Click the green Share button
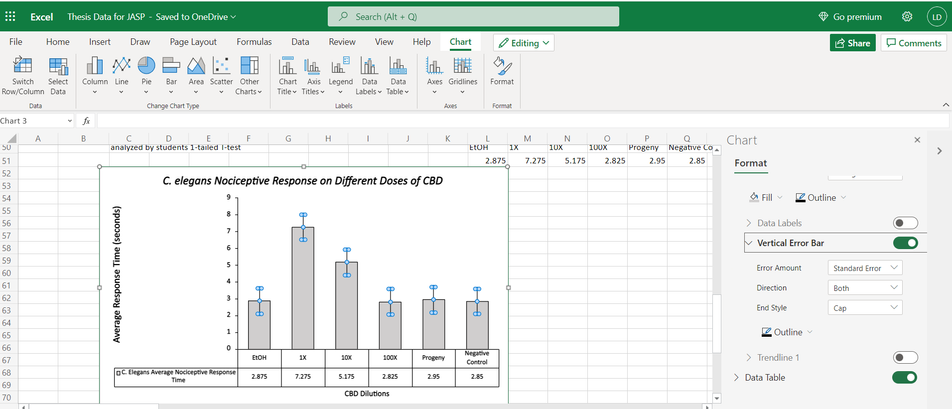The width and height of the screenshot is (952, 409). [x=852, y=43]
